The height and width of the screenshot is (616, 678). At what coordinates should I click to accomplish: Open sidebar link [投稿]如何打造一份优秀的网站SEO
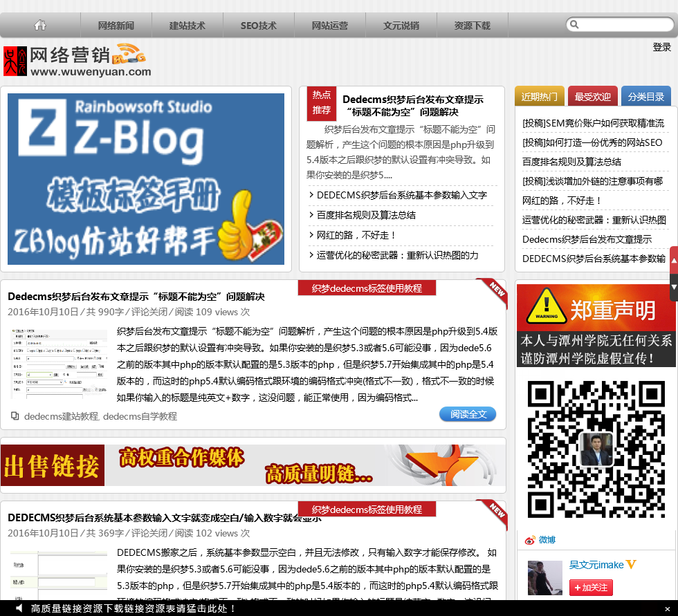tap(592, 142)
